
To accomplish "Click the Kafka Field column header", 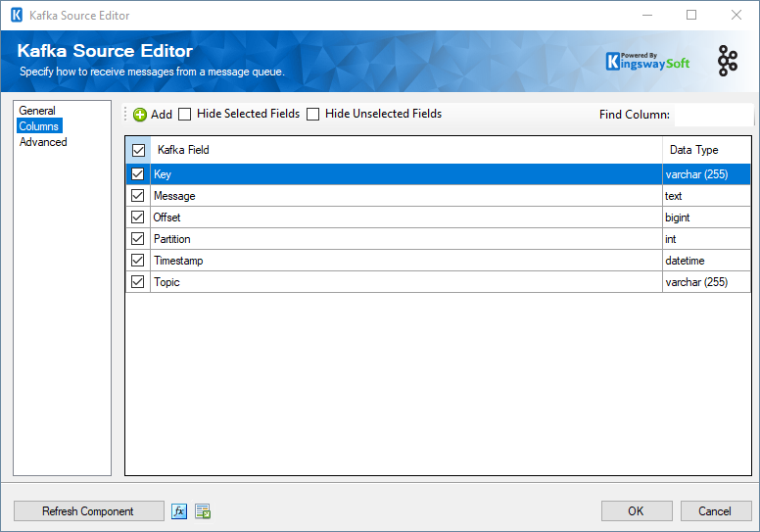I will [x=406, y=150].
